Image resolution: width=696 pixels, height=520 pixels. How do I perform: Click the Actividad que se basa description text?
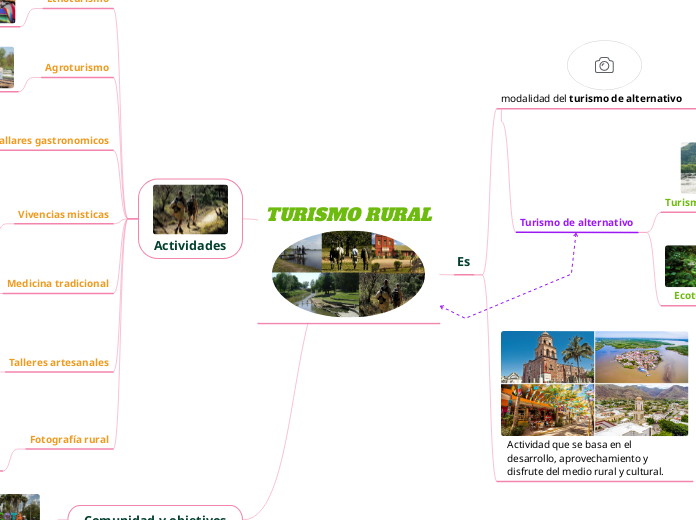(x=585, y=458)
